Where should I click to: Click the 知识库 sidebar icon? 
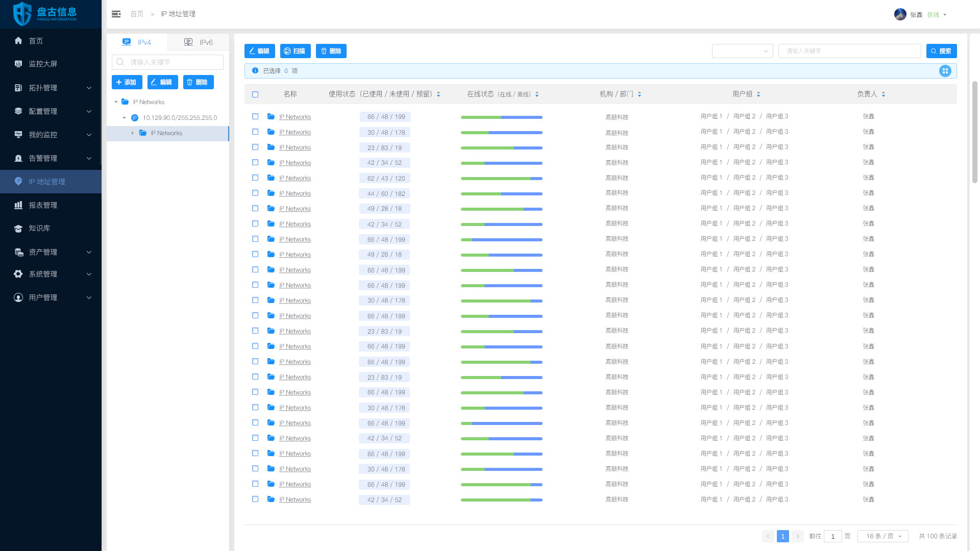pos(18,228)
